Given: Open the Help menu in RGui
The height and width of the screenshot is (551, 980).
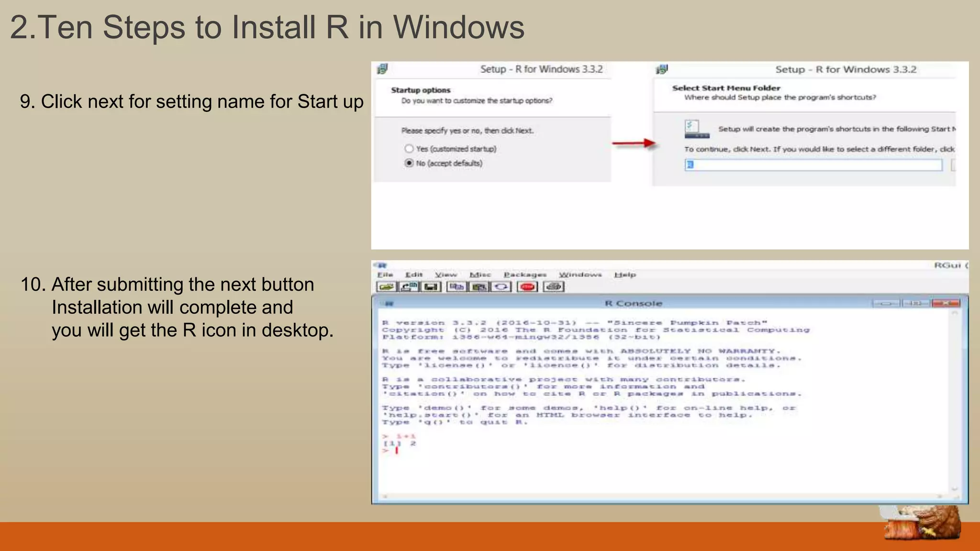Looking at the screenshot, I should pos(625,275).
